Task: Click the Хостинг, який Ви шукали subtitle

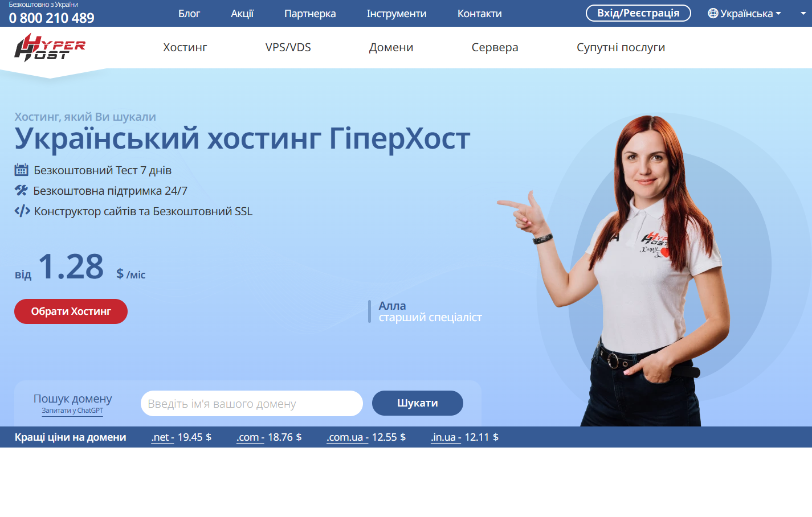Action: pyautogui.click(x=85, y=117)
